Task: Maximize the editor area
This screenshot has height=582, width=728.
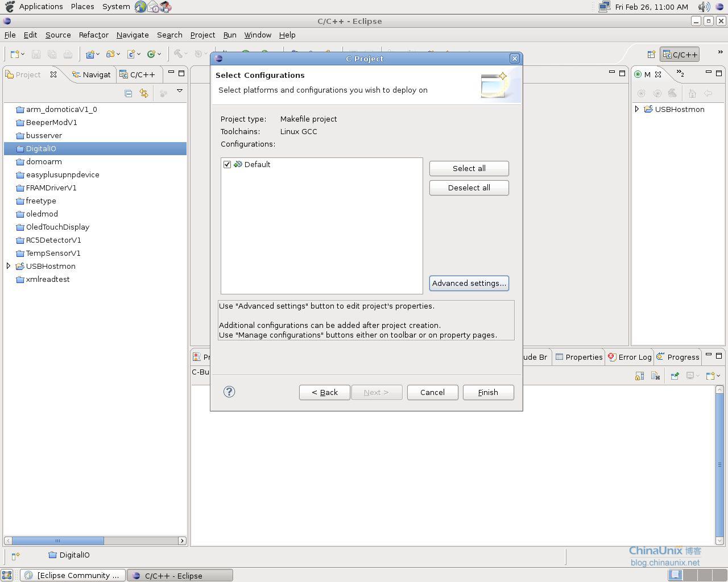Action: tap(622, 73)
